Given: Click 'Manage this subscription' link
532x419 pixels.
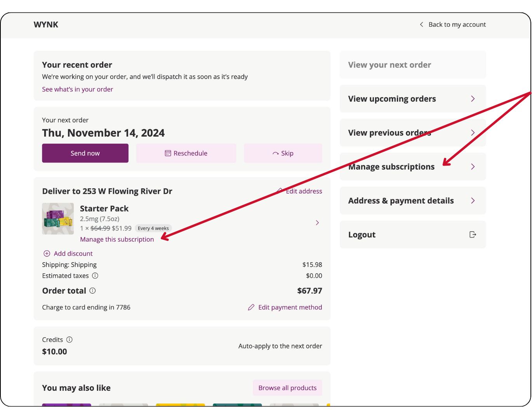Looking at the screenshot, I should pos(117,239).
